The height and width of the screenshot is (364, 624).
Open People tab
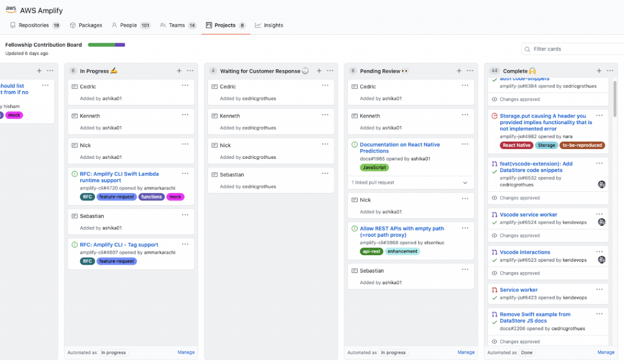pyautogui.click(x=130, y=25)
